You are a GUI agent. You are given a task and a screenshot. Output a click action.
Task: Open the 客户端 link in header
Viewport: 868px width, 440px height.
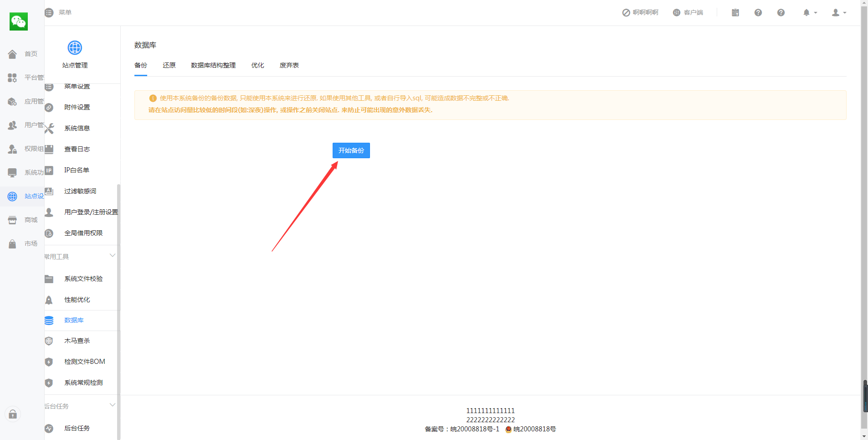point(688,13)
